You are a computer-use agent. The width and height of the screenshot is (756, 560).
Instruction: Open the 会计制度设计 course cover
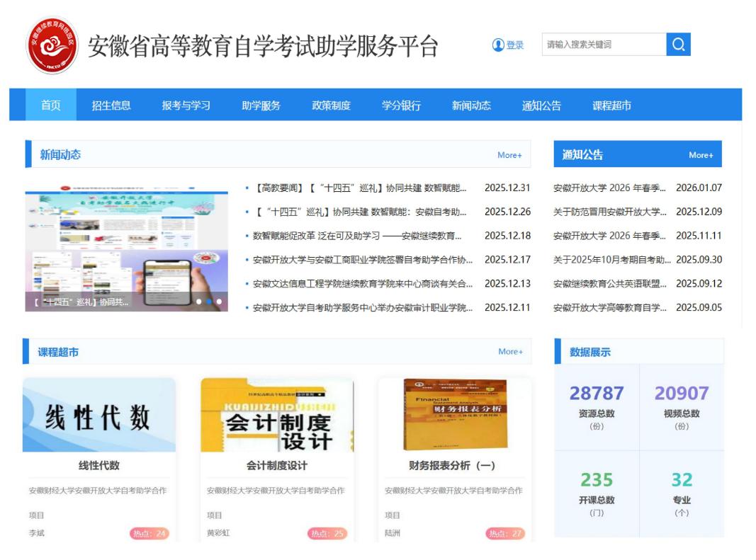[277, 415]
